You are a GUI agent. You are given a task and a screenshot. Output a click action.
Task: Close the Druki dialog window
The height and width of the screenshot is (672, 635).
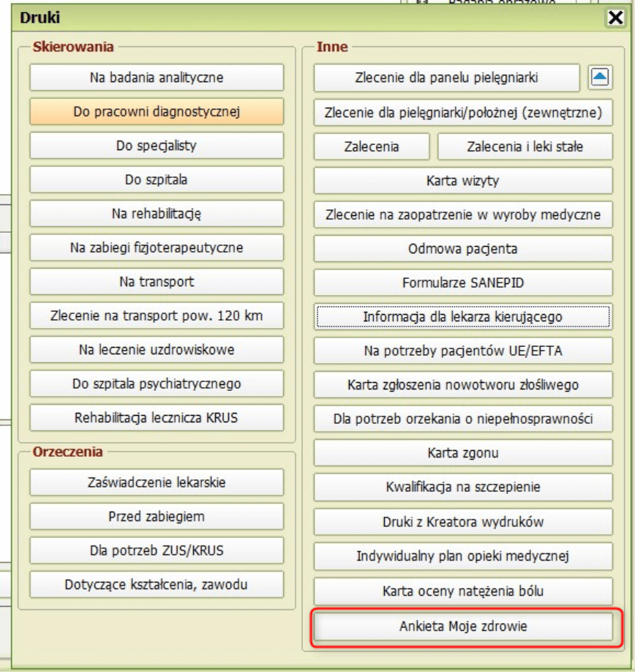pyautogui.click(x=615, y=18)
